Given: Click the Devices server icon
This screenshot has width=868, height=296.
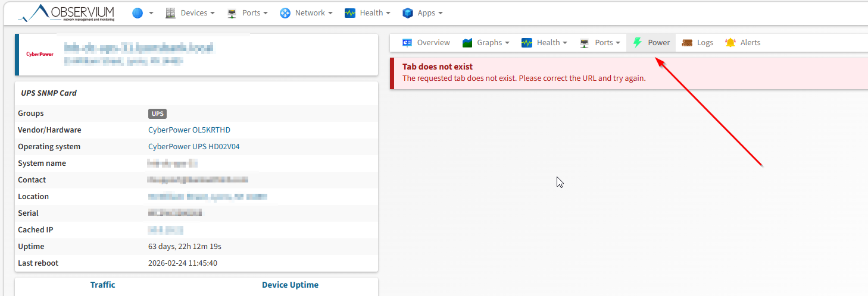Looking at the screenshot, I should (171, 13).
